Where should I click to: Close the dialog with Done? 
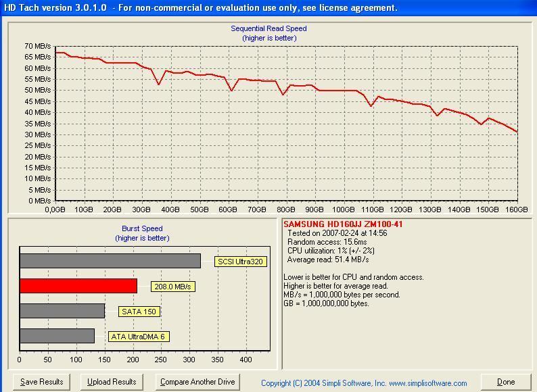click(506, 382)
